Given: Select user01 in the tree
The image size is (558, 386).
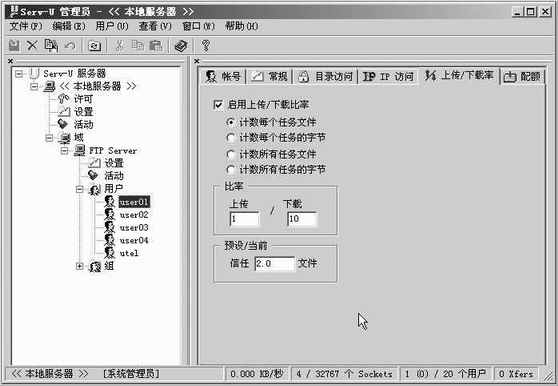Looking at the screenshot, I should click(134, 202).
